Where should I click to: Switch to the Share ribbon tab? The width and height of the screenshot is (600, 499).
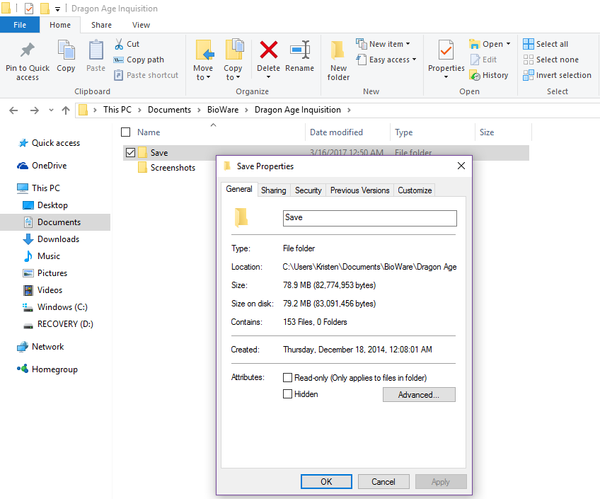(x=101, y=25)
